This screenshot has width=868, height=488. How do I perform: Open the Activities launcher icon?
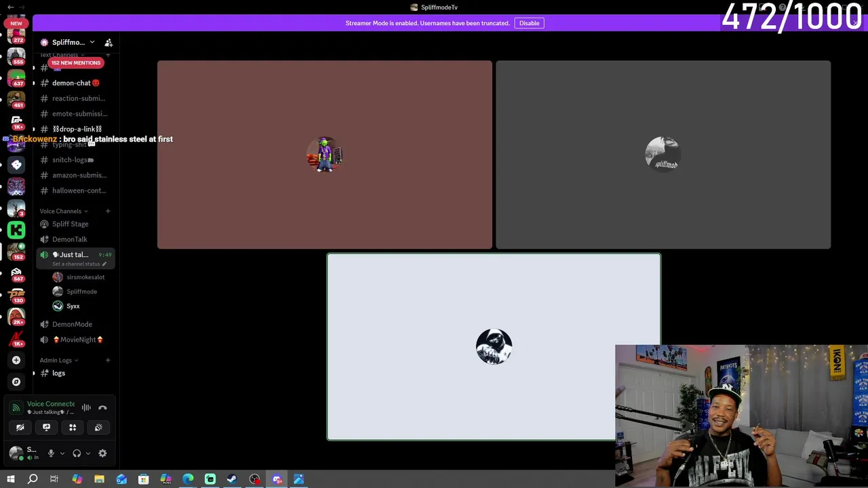click(73, 428)
